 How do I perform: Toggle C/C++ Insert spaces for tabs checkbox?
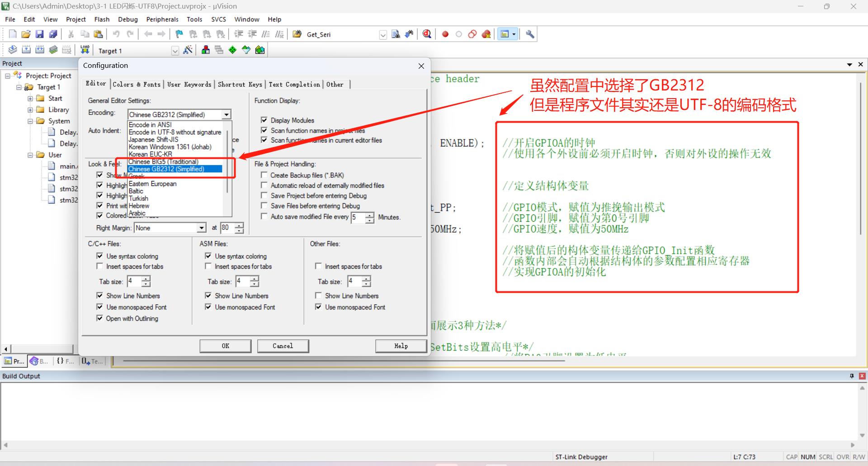(x=99, y=266)
